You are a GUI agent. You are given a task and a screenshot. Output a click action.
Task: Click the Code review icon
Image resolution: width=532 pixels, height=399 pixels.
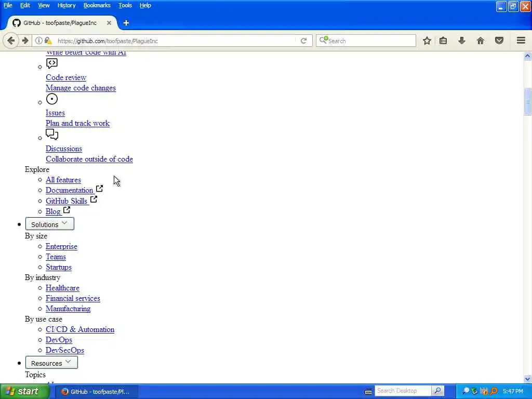[52, 63]
